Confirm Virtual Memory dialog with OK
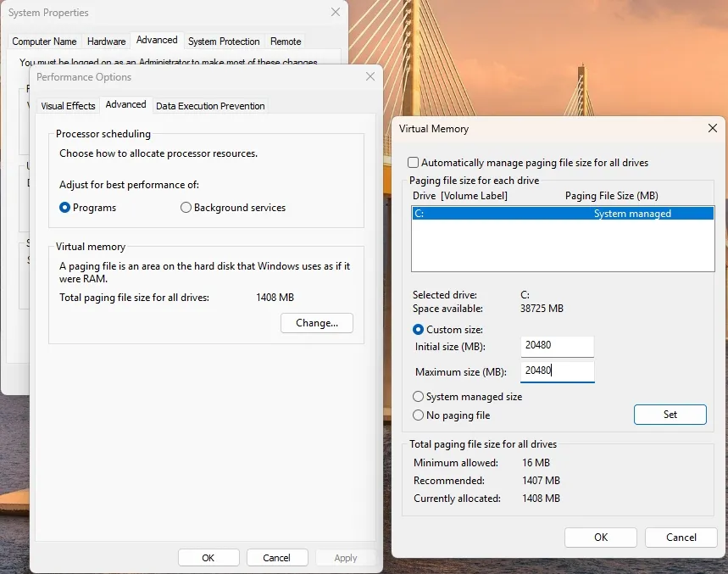728x574 pixels. coord(601,538)
